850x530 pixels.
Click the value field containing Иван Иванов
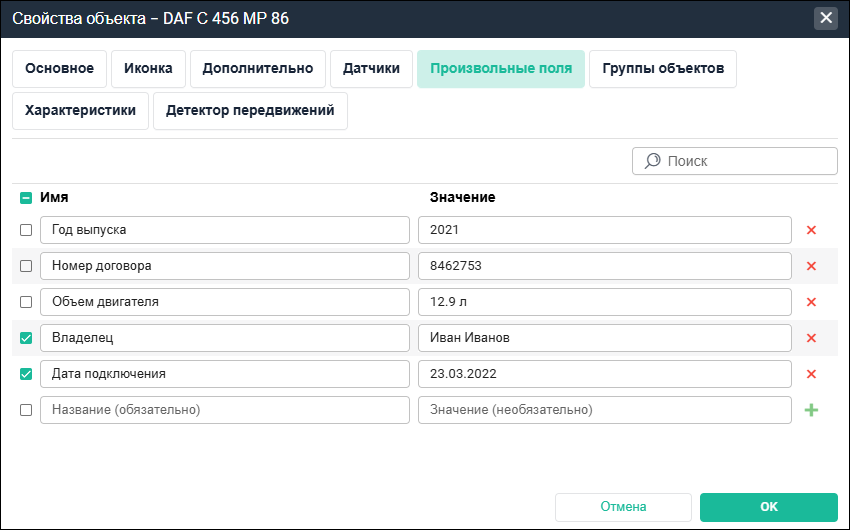[x=605, y=338]
